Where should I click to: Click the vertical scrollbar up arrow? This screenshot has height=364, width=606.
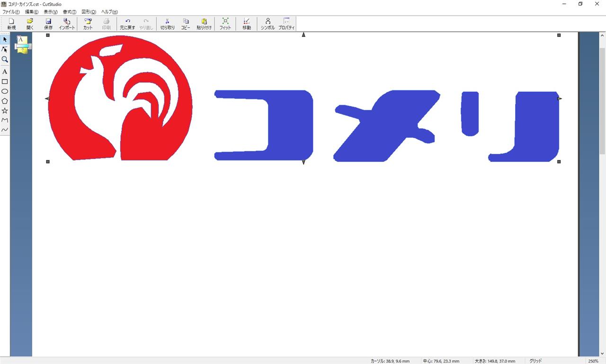(x=602, y=36)
